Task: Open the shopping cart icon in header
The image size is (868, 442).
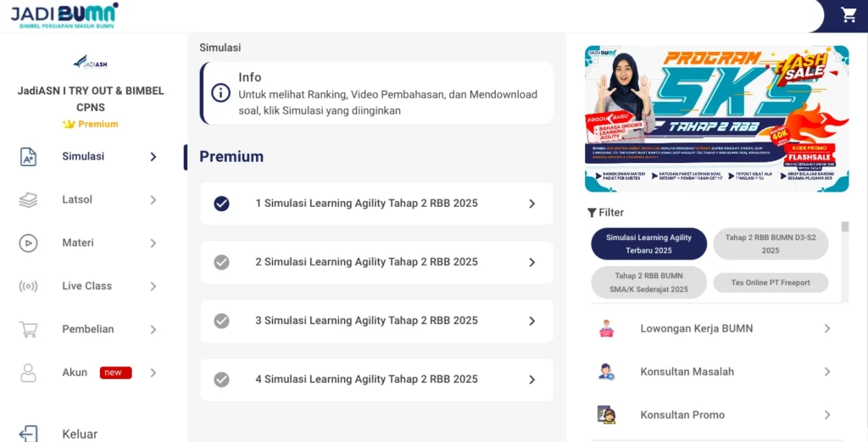Action: tap(849, 15)
